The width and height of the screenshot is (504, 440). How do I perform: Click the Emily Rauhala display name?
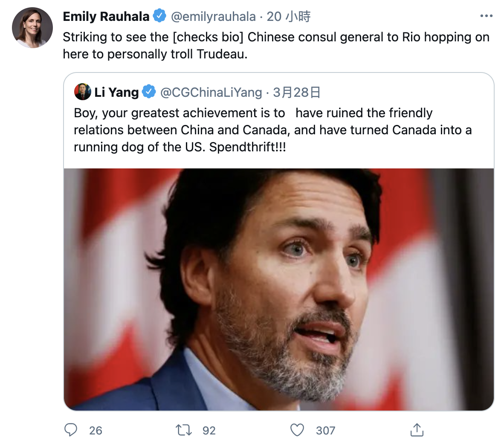(106, 16)
